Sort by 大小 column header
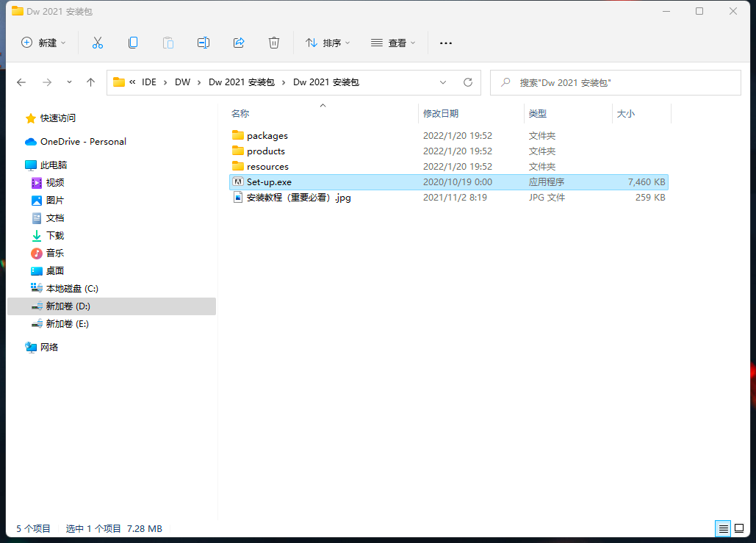This screenshot has height=543, width=756. point(626,114)
